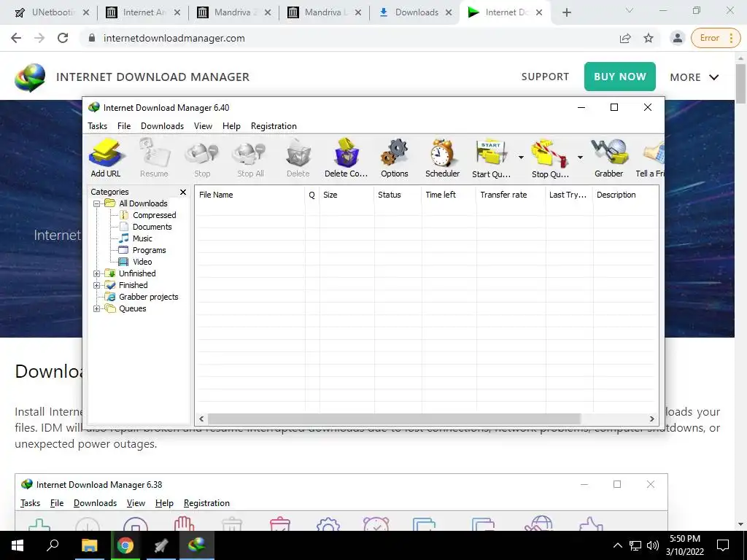747x560 pixels.
Task: Open the taskbar search icon
Action: [53, 545]
